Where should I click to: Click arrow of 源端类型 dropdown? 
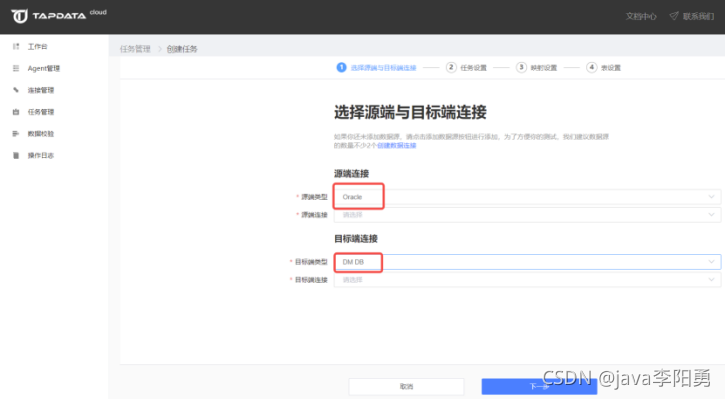tap(711, 197)
